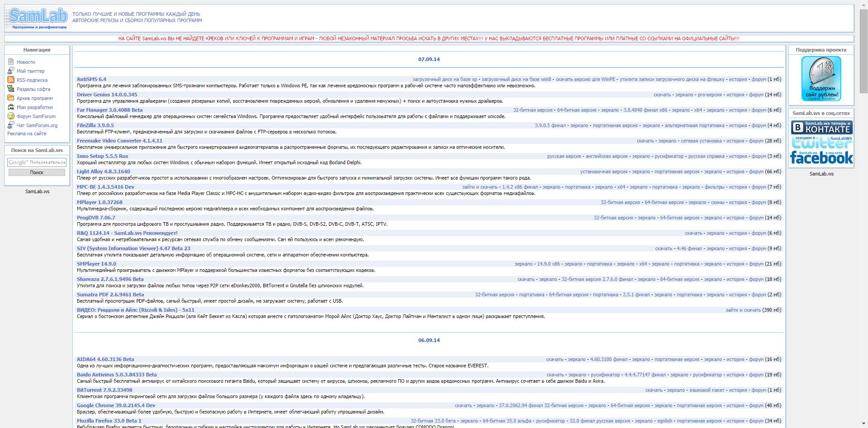
Task: Open MPC-BE 1.4.3.5416 Dev link
Action: pyautogui.click(x=105, y=187)
